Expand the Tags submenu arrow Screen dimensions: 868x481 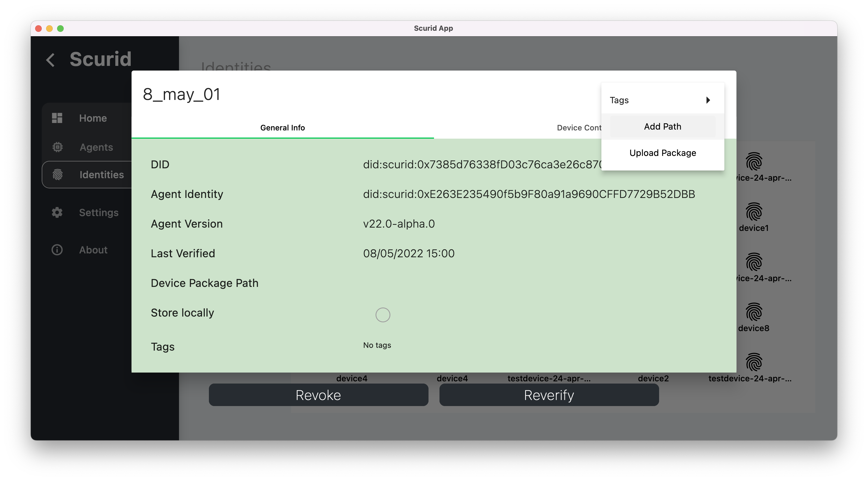(708, 100)
